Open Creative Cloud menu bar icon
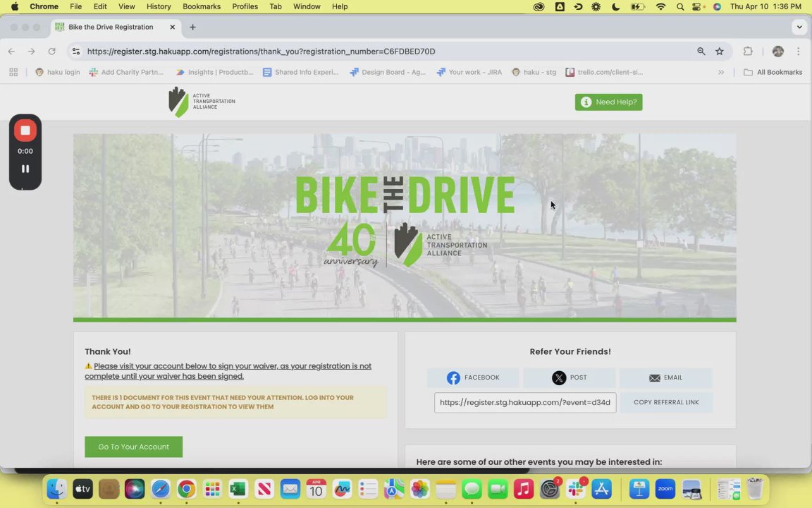This screenshot has height=508, width=812. (539, 7)
